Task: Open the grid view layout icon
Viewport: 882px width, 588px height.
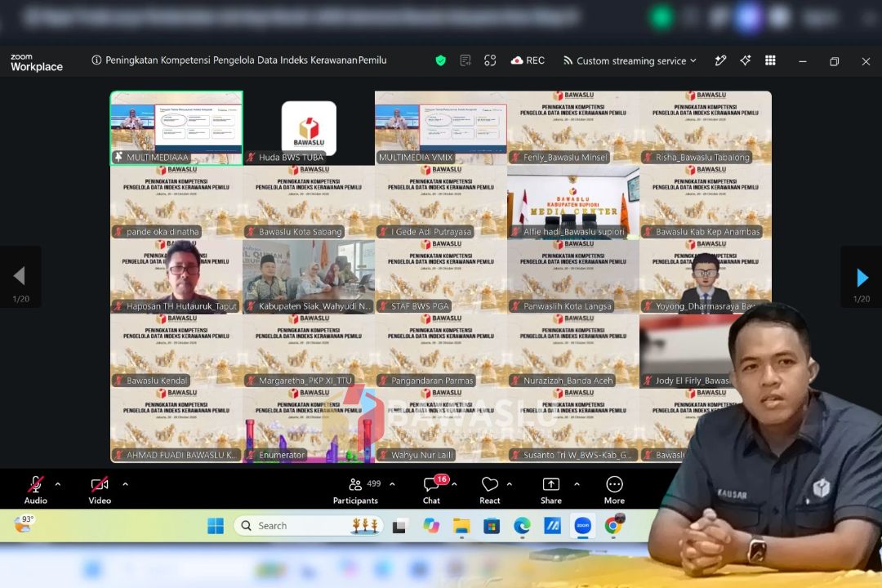Action: 770,60
